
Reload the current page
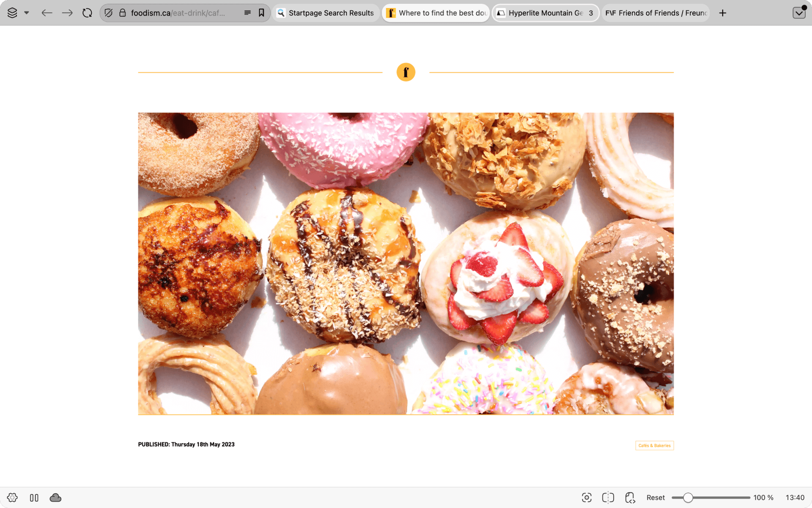click(x=87, y=13)
